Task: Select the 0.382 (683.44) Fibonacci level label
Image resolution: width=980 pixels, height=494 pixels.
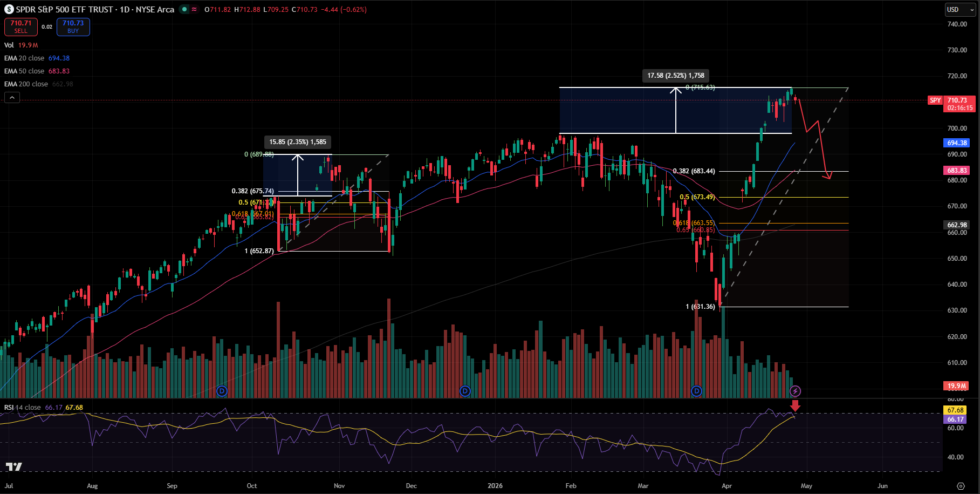Action: (x=694, y=171)
